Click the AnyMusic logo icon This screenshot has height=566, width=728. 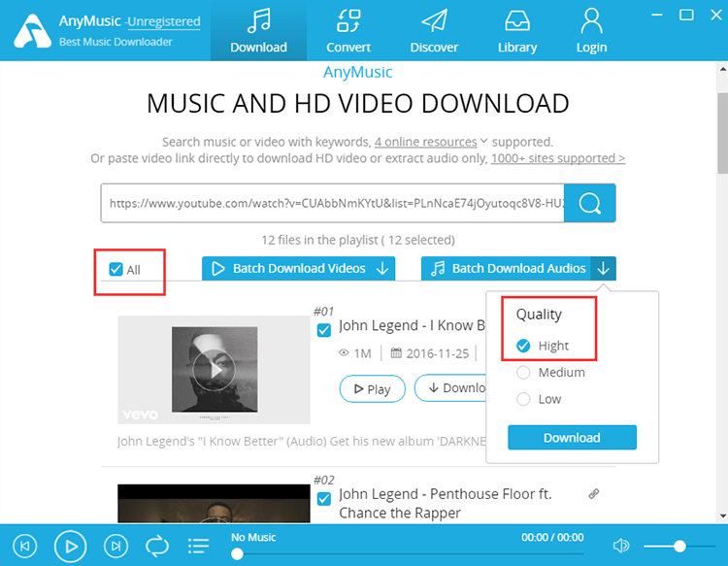tap(32, 31)
